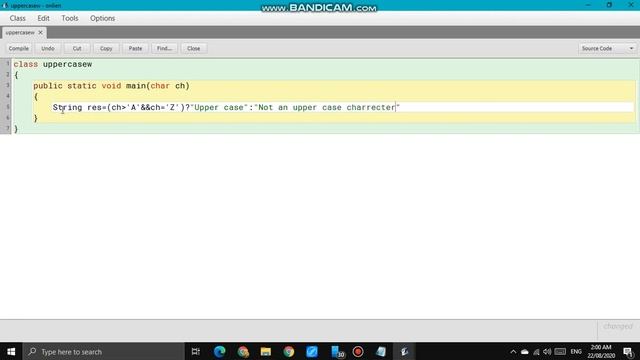
Task: Open the Tools menu
Action: [x=70, y=18]
